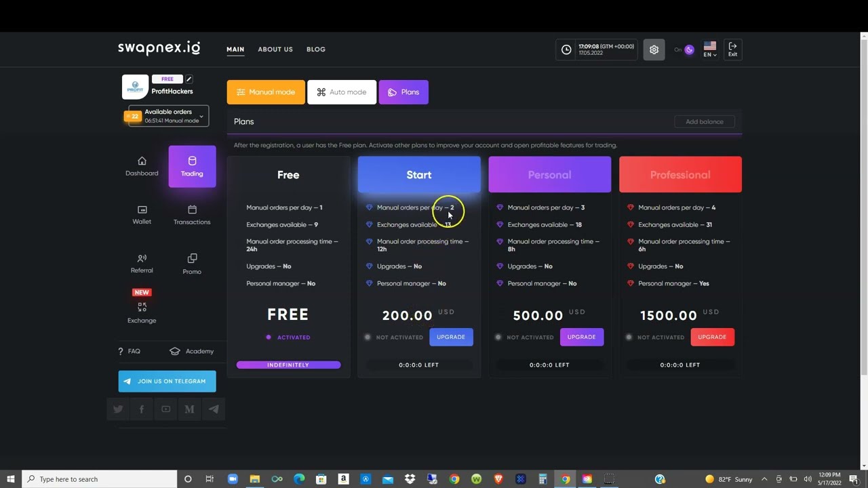Open Brave browser from the taskbar
Viewport: 868px width, 488px height.
(498, 479)
